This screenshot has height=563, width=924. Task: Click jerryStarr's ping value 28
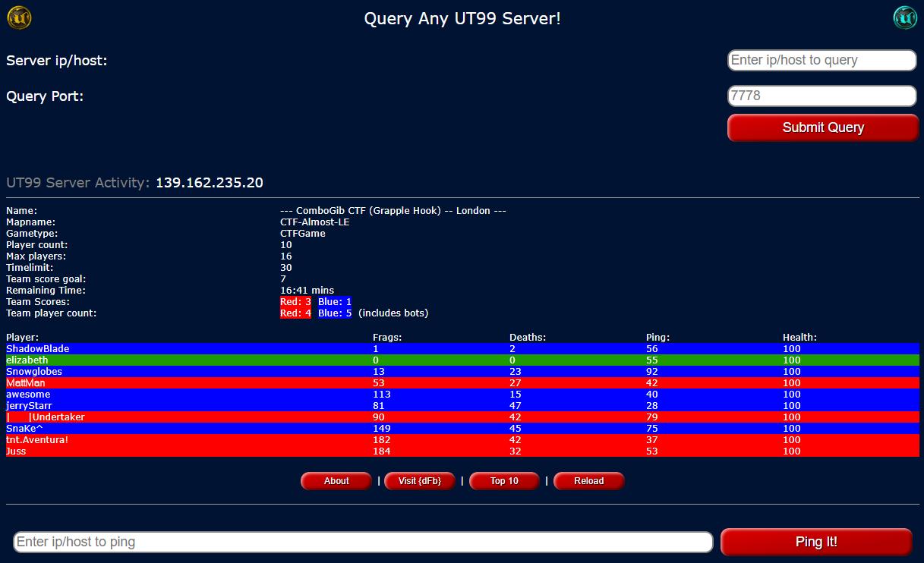652,406
